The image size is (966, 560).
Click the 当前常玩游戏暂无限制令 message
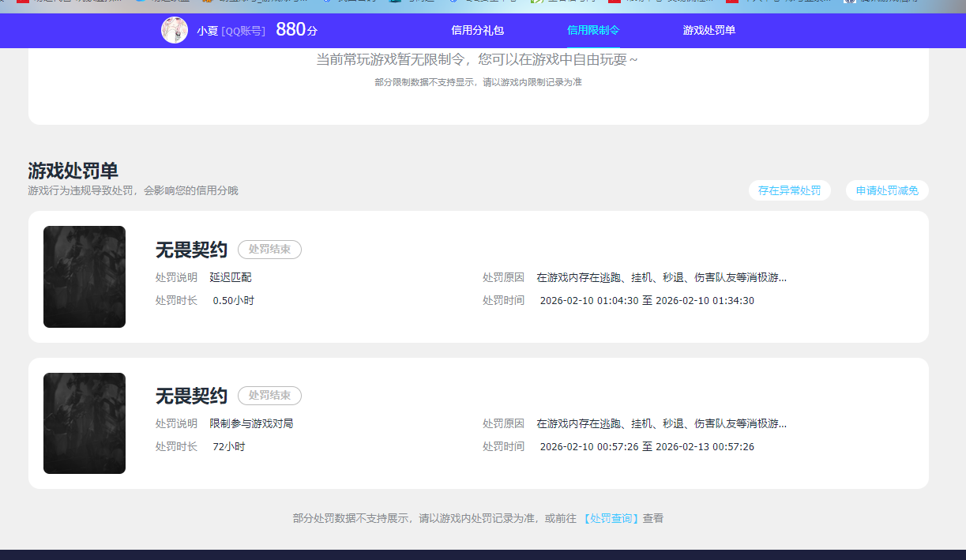pos(477,60)
